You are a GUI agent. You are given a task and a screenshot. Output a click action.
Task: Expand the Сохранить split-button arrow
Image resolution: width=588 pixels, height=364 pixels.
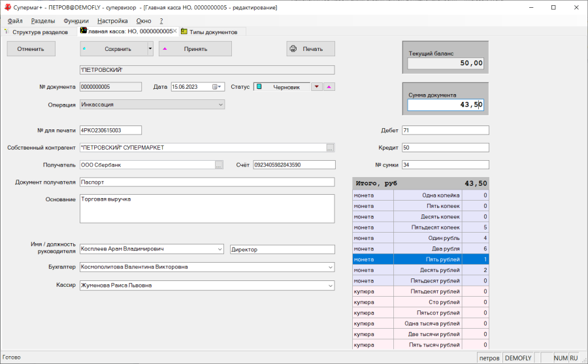click(150, 49)
